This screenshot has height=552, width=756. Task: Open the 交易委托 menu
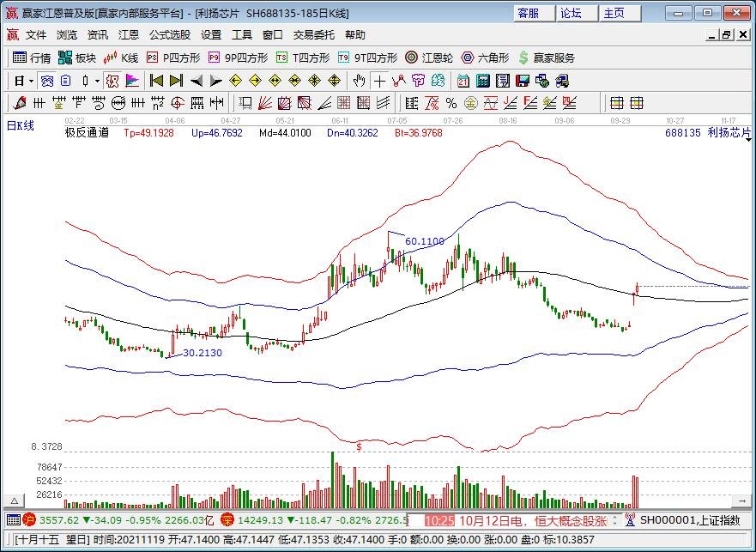(314, 34)
